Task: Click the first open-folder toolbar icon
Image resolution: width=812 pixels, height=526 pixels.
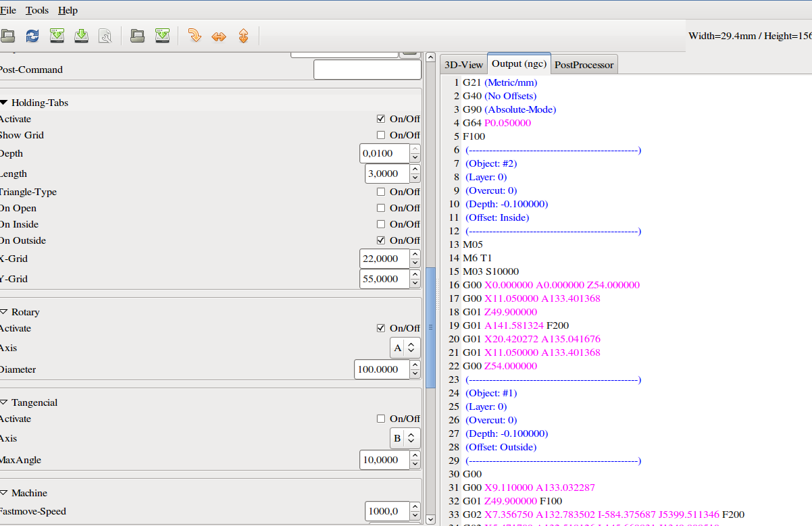Action: (7, 35)
